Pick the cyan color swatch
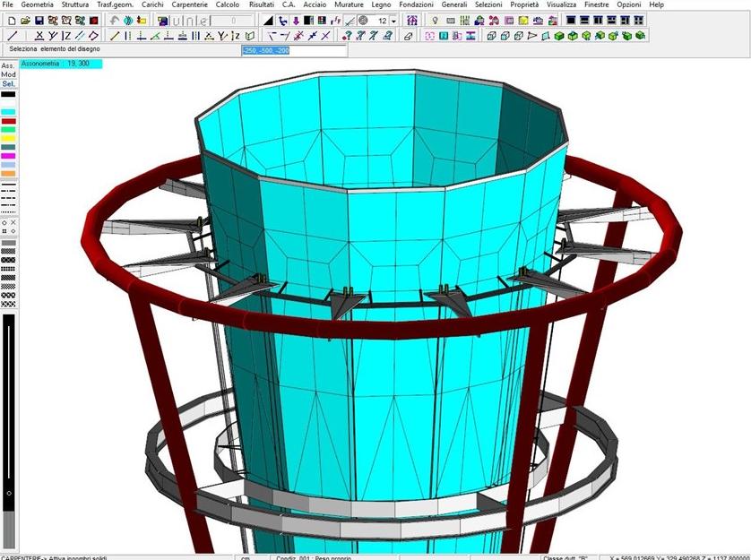Viewport: 751px width, 560px height. [x=8, y=112]
